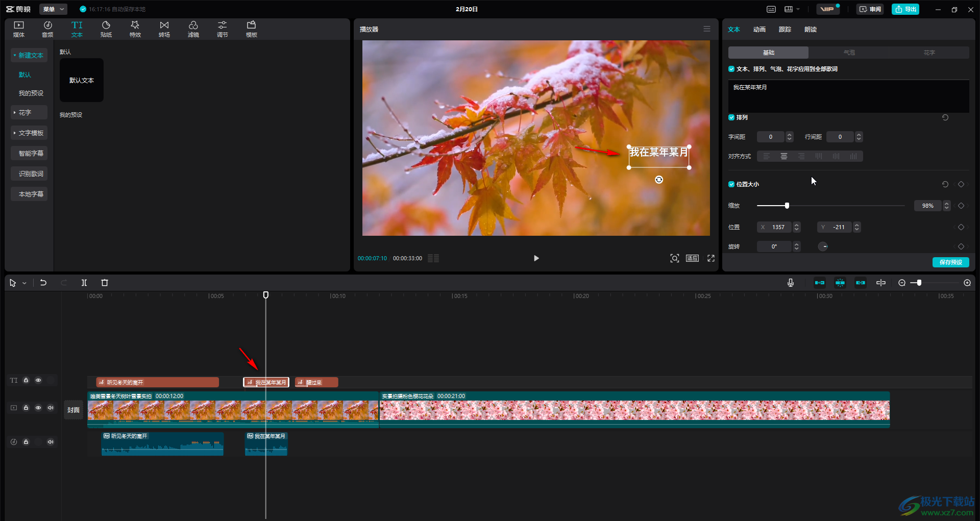Collapse the 新建文本 category
Screen dimensions: 980x521
29,55
